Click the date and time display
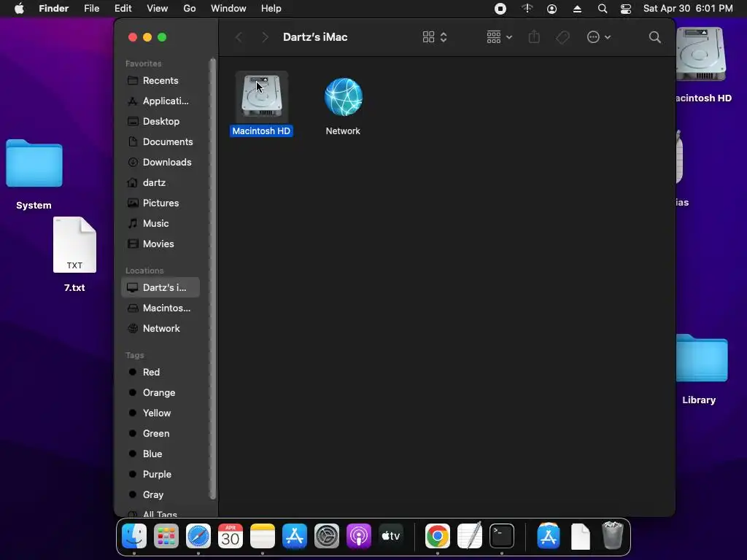Screen dimensions: 747x560 (x=688, y=9)
